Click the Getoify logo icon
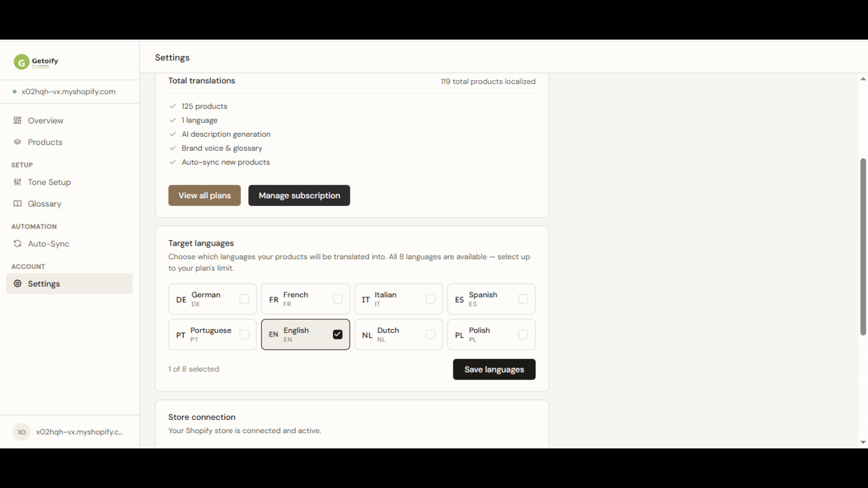868x488 pixels. 21,62
